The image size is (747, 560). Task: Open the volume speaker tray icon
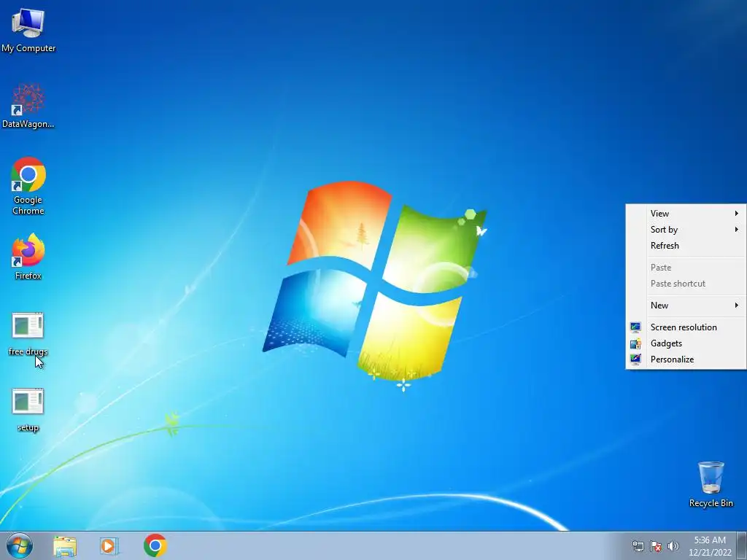[673, 546]
